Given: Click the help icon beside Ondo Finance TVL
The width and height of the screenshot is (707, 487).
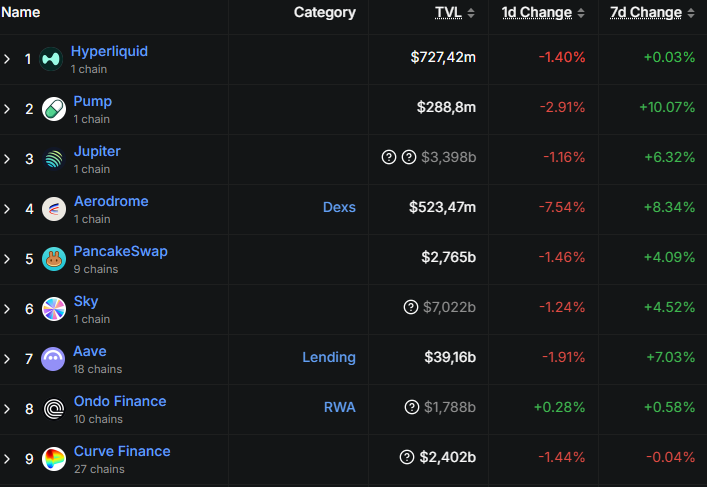Looking at the screenshot, I should coord(412,407).
